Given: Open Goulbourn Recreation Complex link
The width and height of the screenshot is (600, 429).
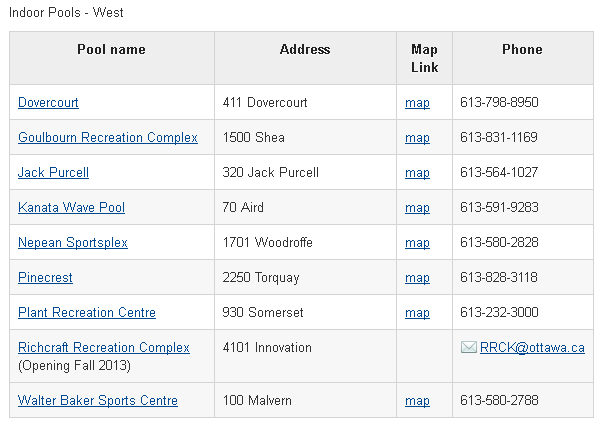Looking at the screenshot, I should point(108,138).
